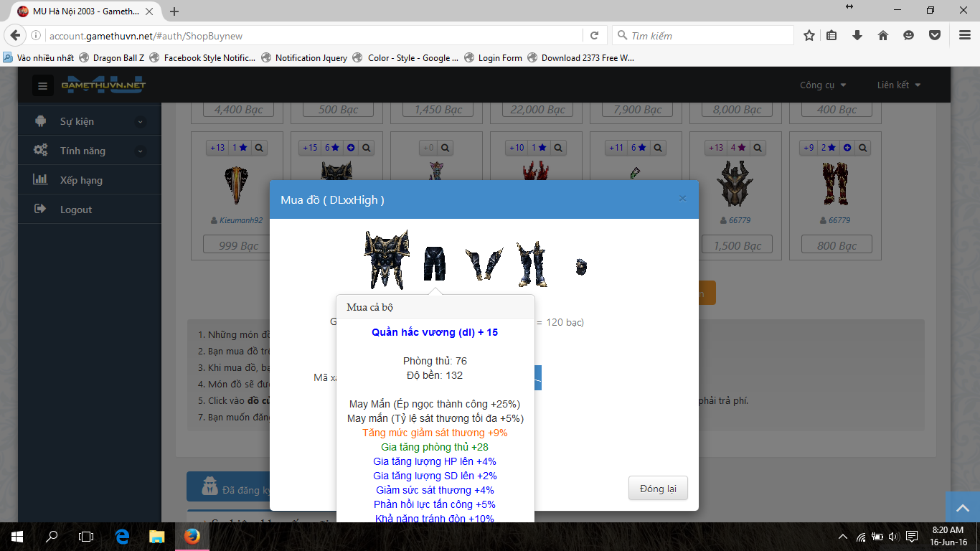Open the Firefox Hello chat icon
This screenshot has height=551, width=980.
[x=909, y=35]
